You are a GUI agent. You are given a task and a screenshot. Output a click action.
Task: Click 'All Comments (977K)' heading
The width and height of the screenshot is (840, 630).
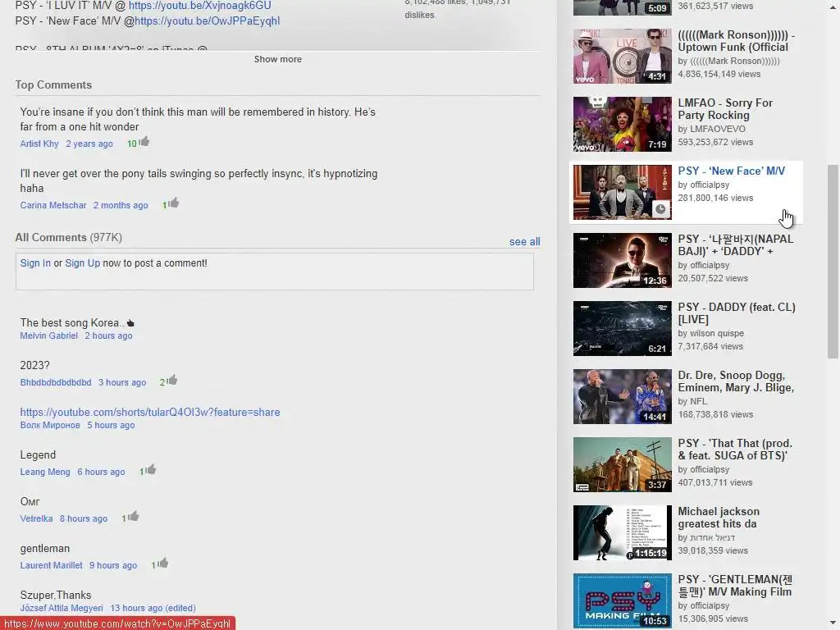(69, 237)
